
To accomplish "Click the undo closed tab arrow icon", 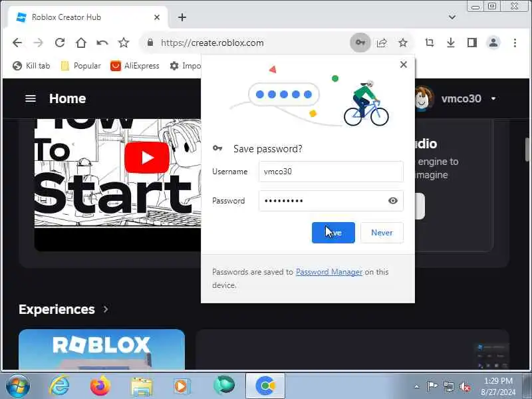I will tap(102, 43).
